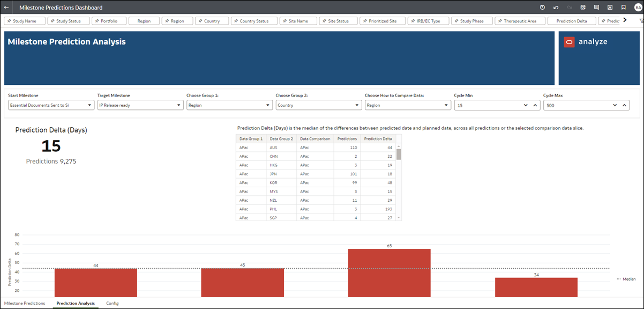644x309 pixels.
Task: Click the large 15 prediction delta value
Action: (x=51, y=146)
